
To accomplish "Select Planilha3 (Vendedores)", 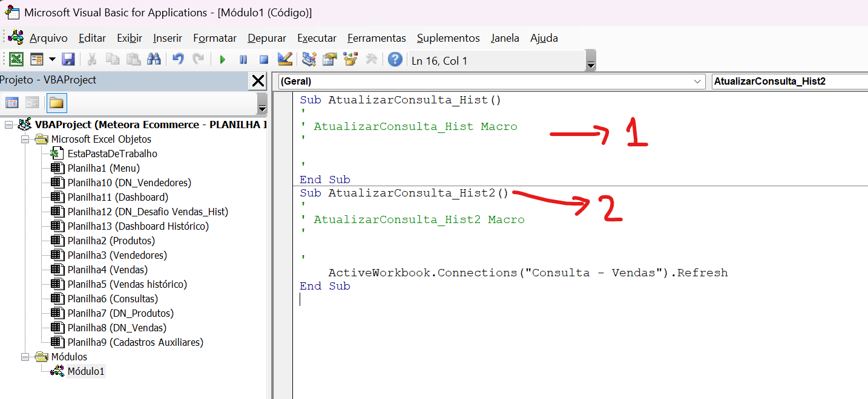I will (117, 255).
